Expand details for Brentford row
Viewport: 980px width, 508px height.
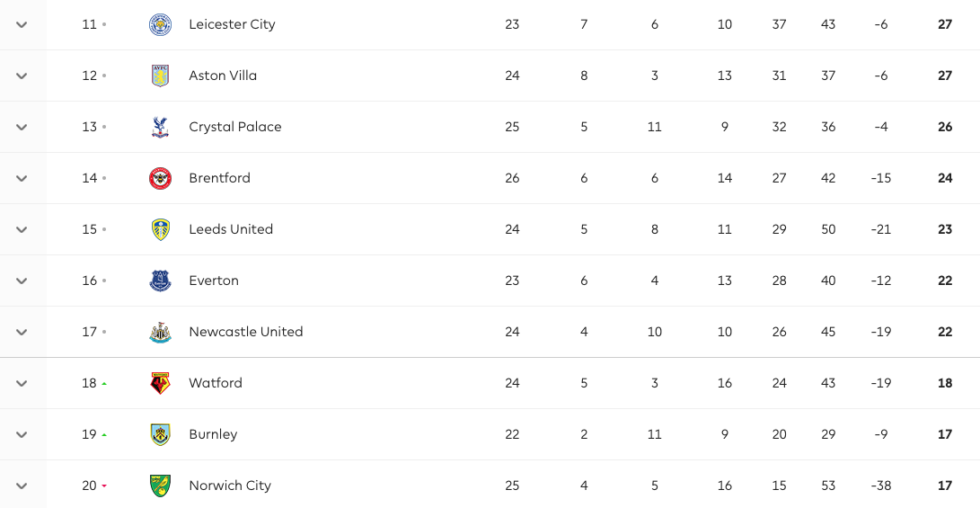point(22,178)
